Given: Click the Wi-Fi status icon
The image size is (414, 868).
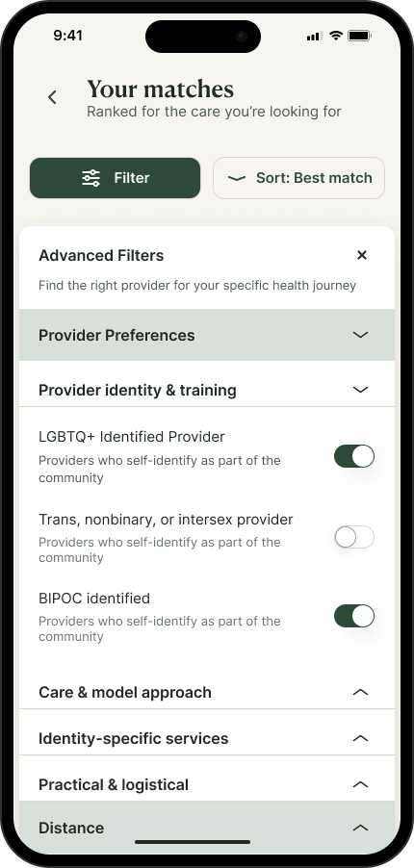Looking at the screenshot, I should 335,36.
